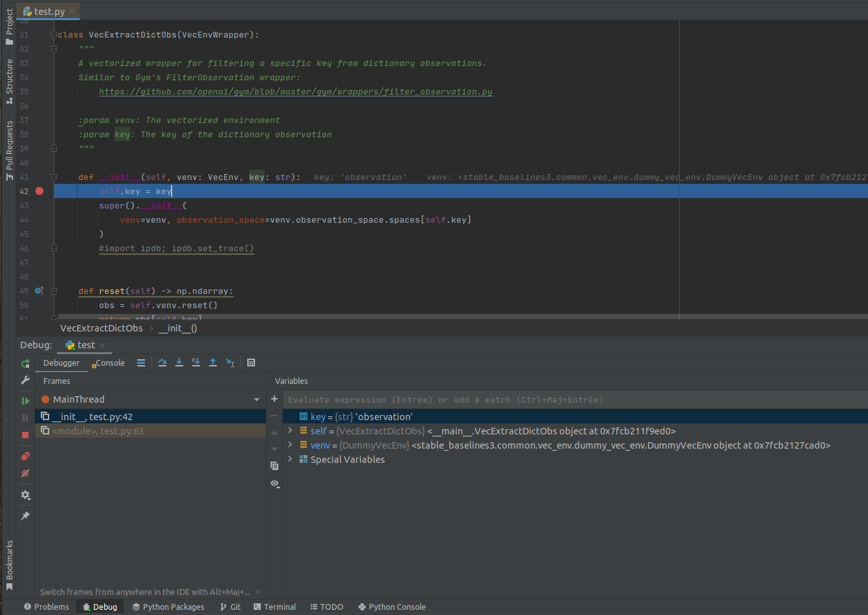The width and height of the screenshot is (868, 615).
Task: Fold class VecExtractDictObs at line 31
Action: coord(54,34)
